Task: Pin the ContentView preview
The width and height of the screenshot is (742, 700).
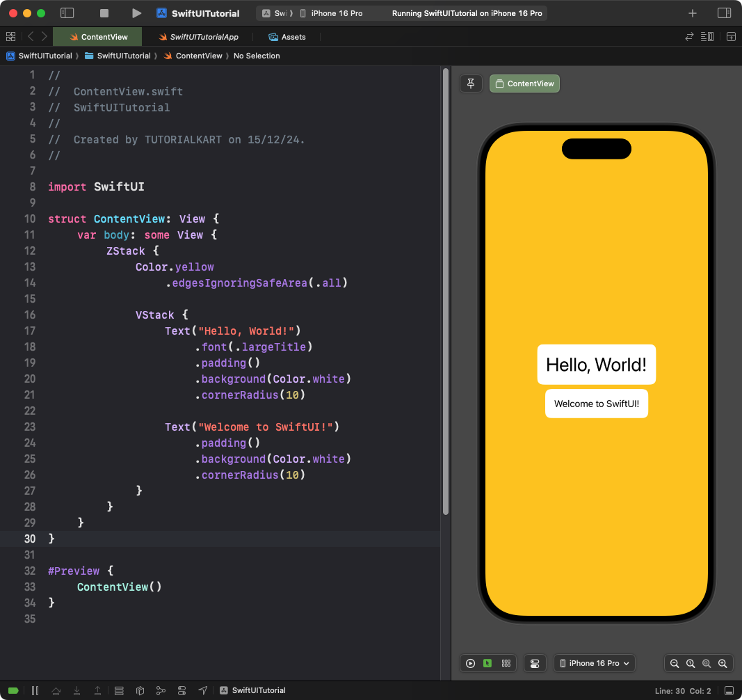Action: pyautogui.click(x=471, y=83)
